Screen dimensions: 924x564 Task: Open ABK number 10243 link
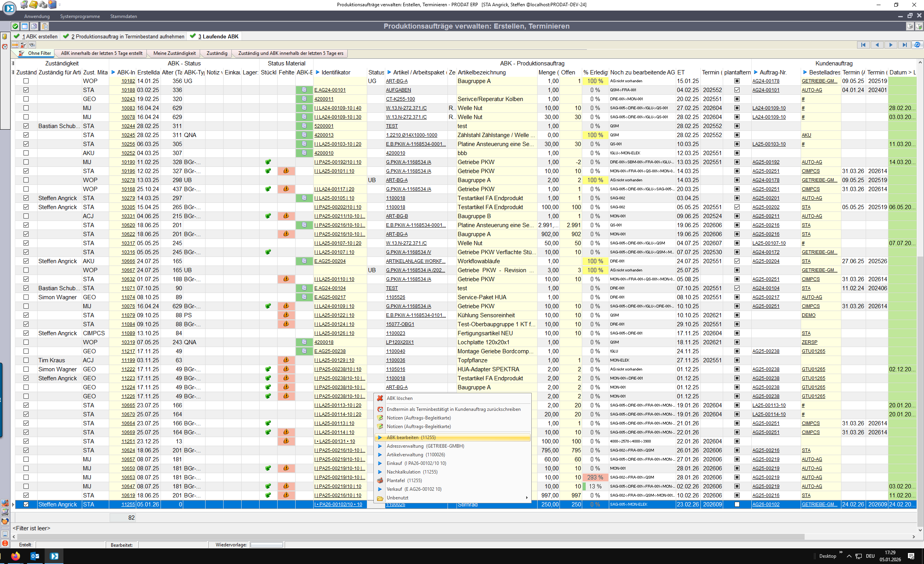tap(128, 99)
